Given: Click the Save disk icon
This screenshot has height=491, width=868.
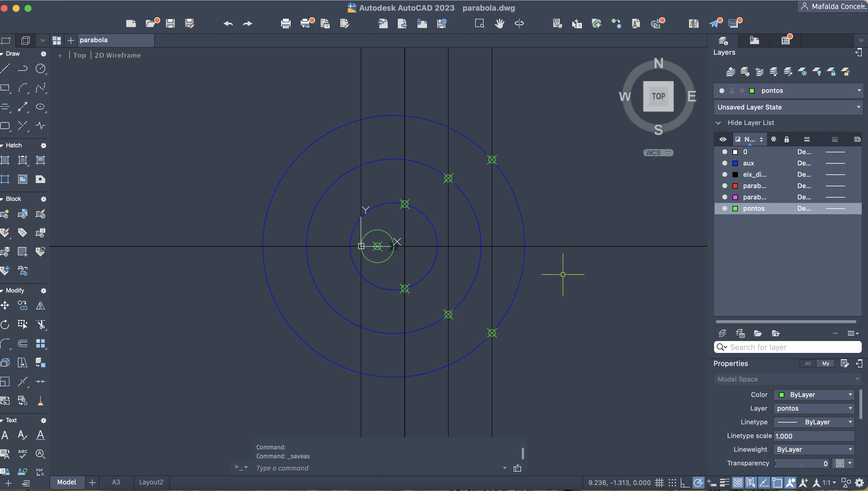Looking at the screenshot, I should click(x=170, y=24).
